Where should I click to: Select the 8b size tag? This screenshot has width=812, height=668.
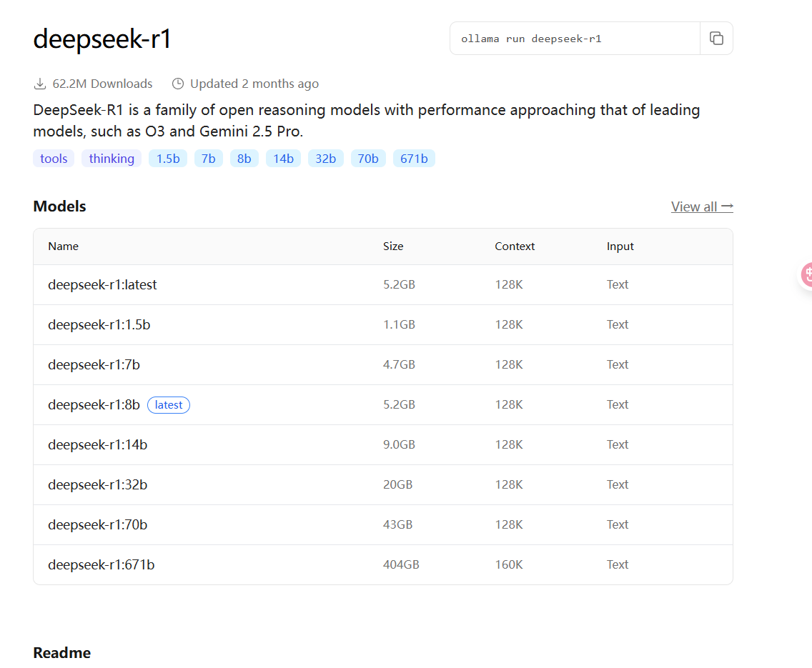(244, 159)
